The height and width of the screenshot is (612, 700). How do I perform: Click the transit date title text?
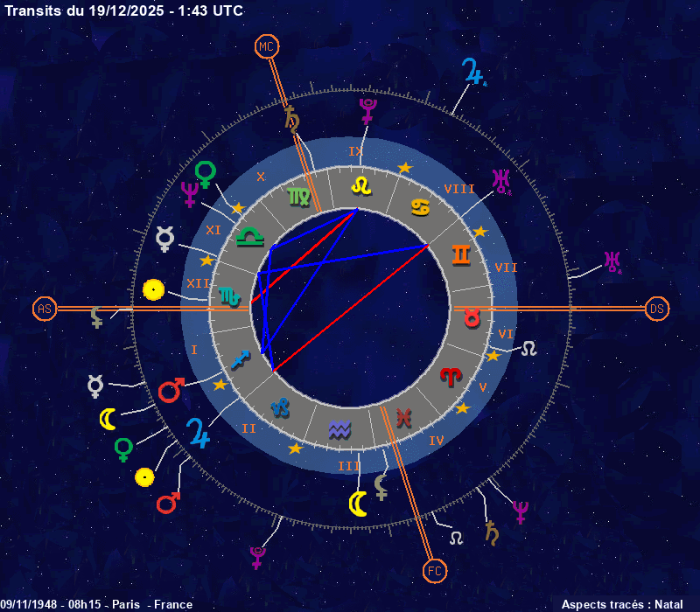coord(124,10)
